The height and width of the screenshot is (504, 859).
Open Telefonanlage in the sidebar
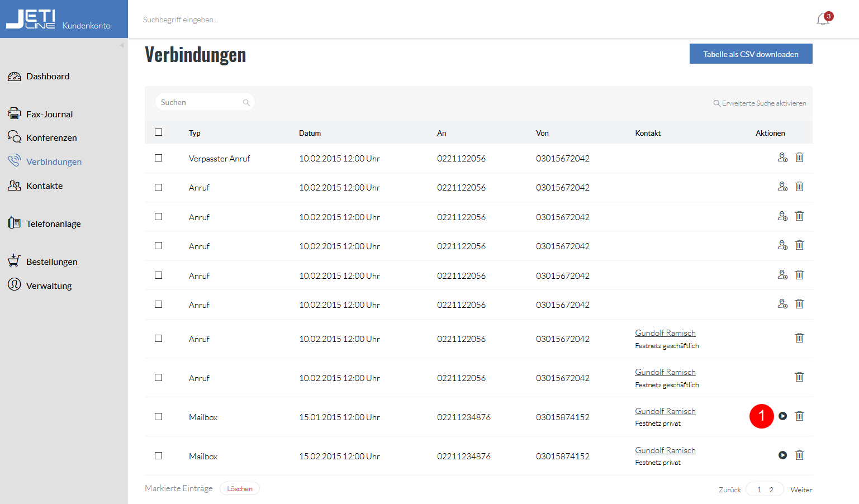(53, 224)
